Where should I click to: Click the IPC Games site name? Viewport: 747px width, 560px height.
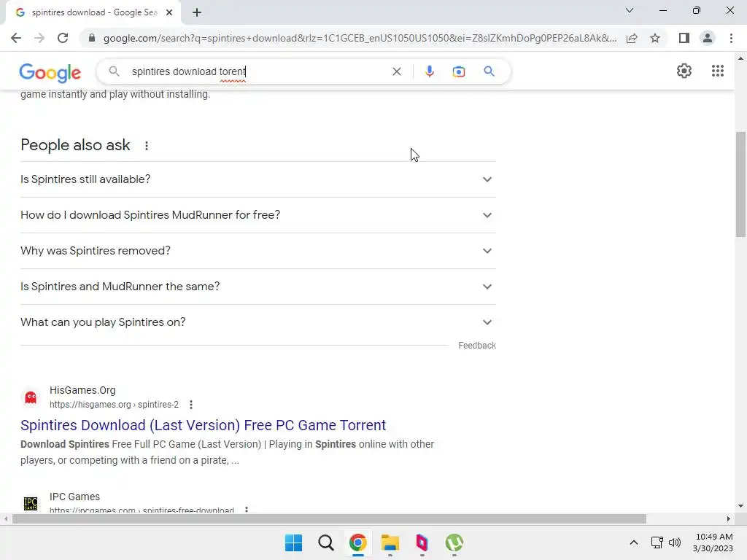[75, 497]
